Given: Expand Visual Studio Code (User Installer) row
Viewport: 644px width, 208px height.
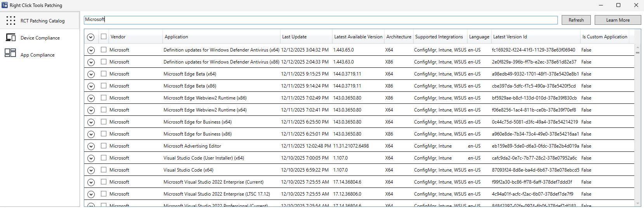Looking at the screenshot, I should point(91,158).
